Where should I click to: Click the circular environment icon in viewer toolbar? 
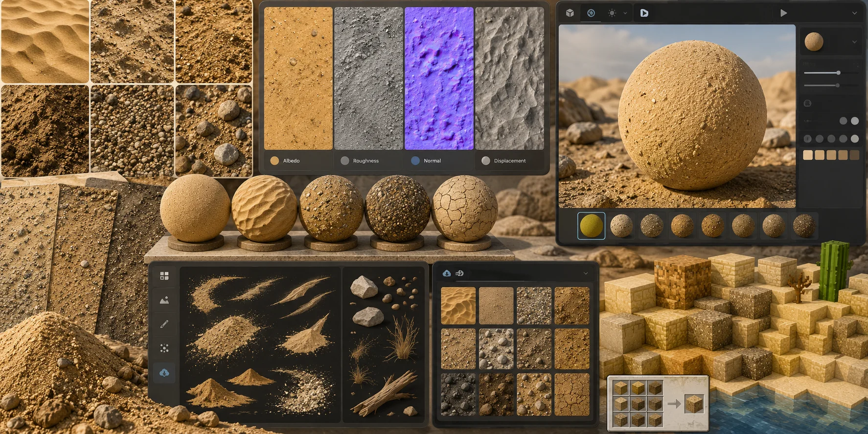(x=591, y=13)
